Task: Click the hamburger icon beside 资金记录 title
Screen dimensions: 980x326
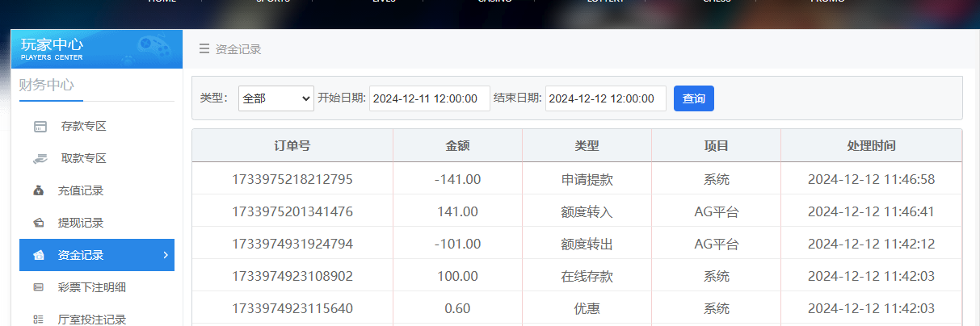Action: point(204,49)
